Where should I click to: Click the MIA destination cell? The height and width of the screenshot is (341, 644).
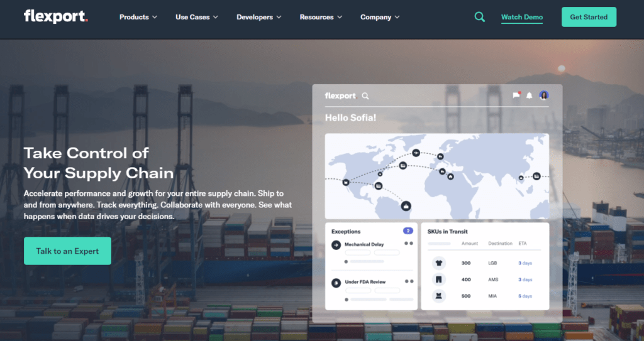point(492,296)
